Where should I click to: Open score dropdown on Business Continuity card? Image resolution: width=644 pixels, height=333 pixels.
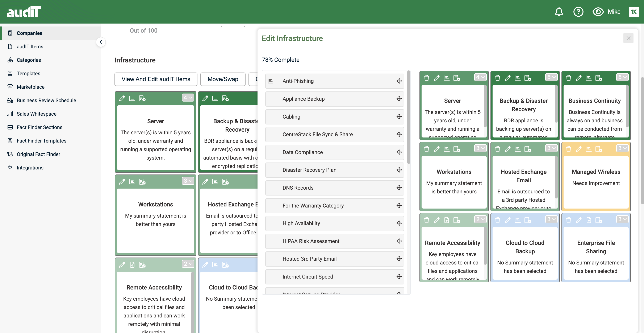click(622, 77)
